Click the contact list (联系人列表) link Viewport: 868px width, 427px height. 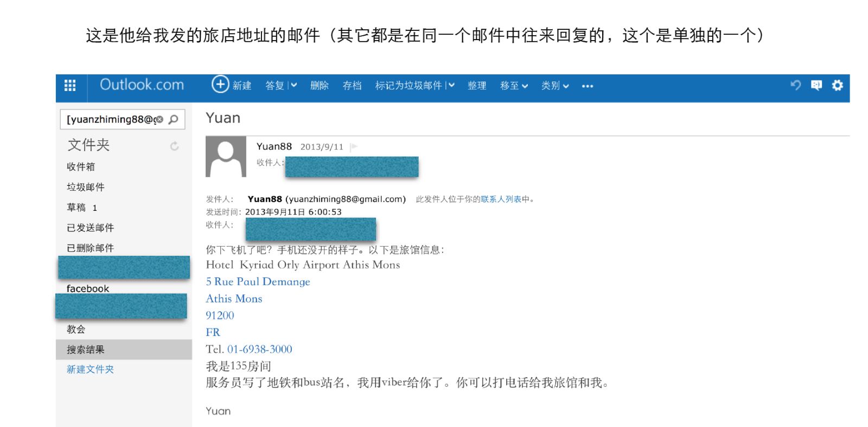501,199
